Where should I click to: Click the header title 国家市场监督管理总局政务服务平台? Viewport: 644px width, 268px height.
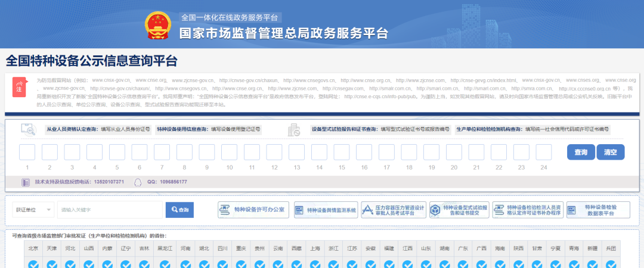283,33
